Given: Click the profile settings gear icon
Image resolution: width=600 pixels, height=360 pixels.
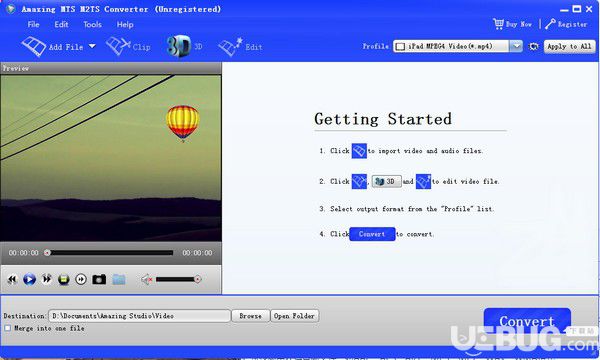Looking at the screenshot, I should coord(533,46).
